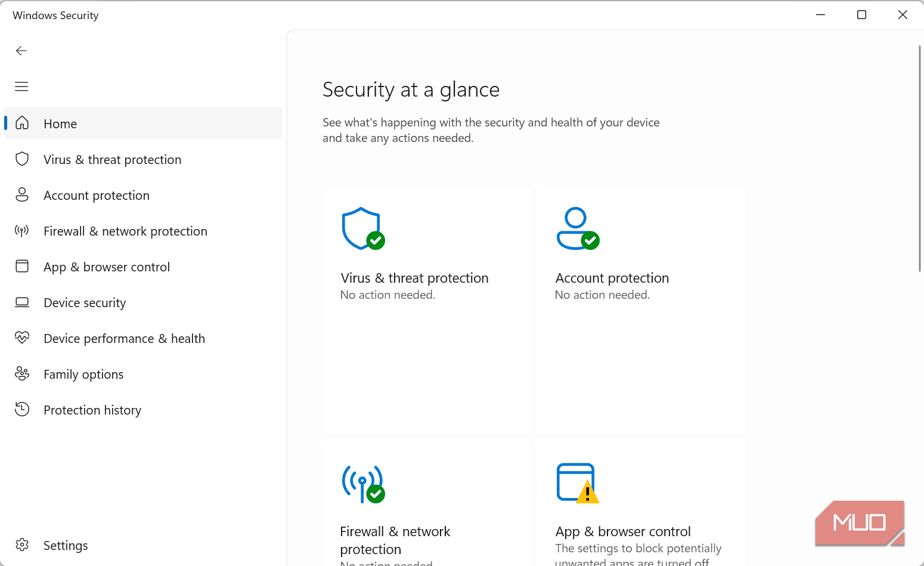Open Device performance & health from sidebar

click(x=143, y=338)
